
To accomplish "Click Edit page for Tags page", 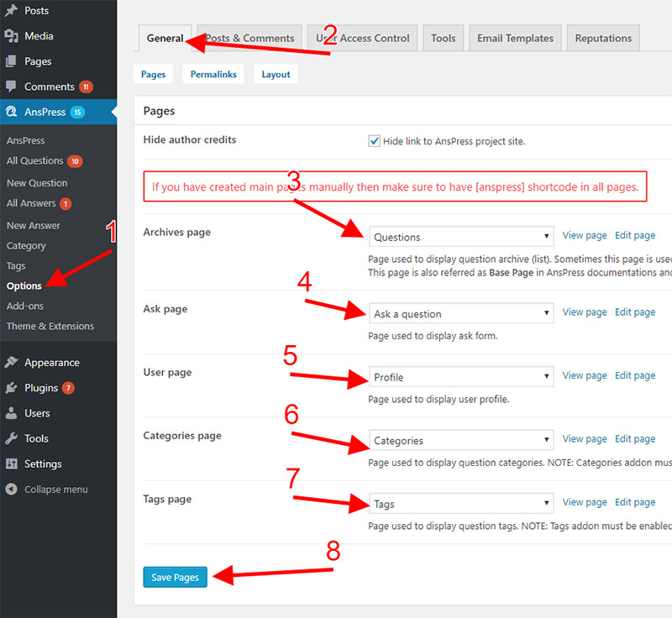I will click(x=635, y=502).
